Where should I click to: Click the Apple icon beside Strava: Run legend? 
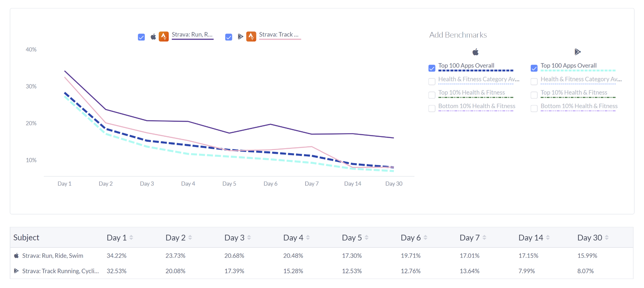pyautogui.click(x=153, y=37)
